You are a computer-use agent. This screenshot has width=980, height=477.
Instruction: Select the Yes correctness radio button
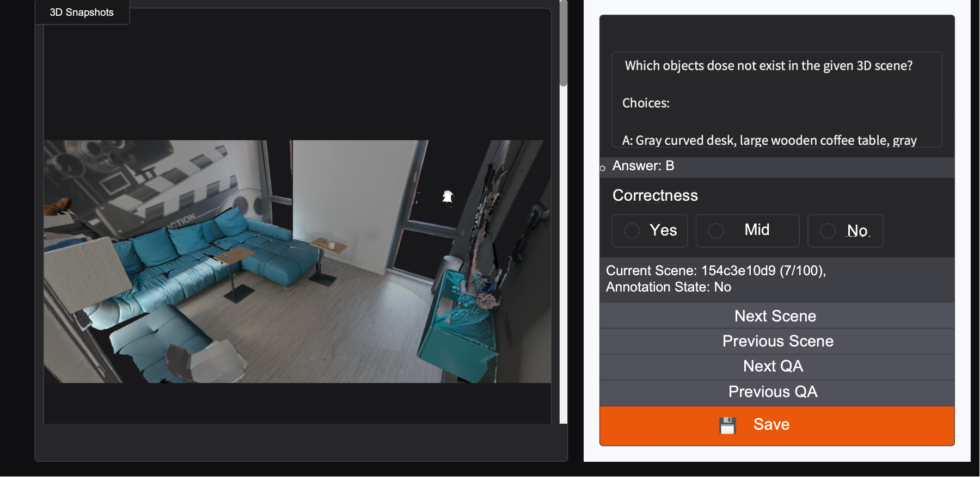[x=632, y=231]
